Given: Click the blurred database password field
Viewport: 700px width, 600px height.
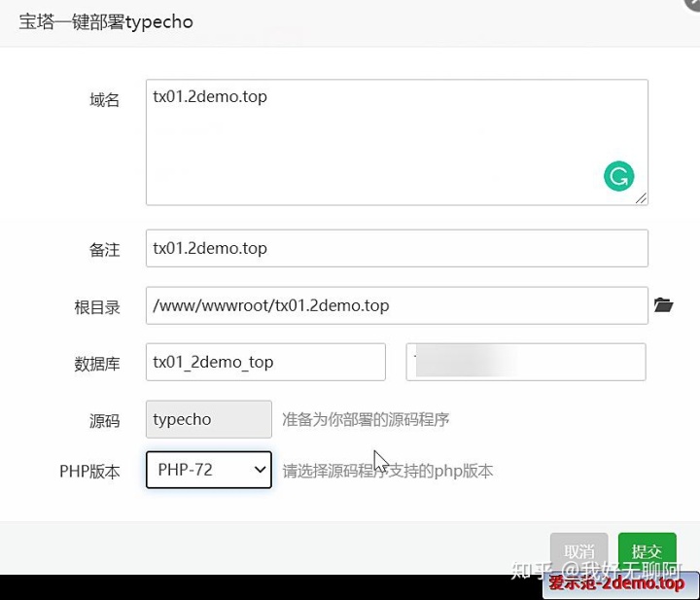Looking at the screenshot, I should [526, 362].
